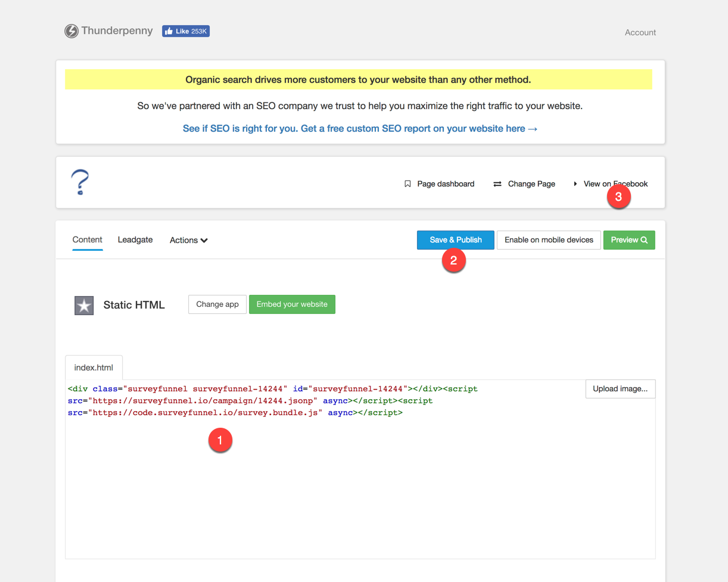Viewport: 728px width, 582px height.
Task: Open the Account link in the header
Action: [x=640, y=33]
